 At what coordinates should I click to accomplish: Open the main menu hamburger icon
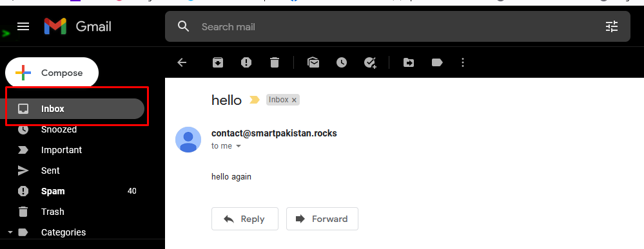click(23, 26)
